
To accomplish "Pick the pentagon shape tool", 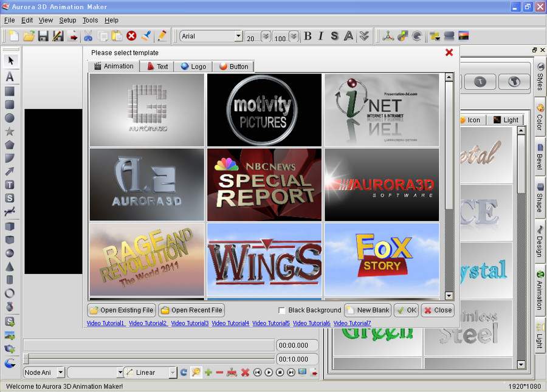I will point(10,145).
